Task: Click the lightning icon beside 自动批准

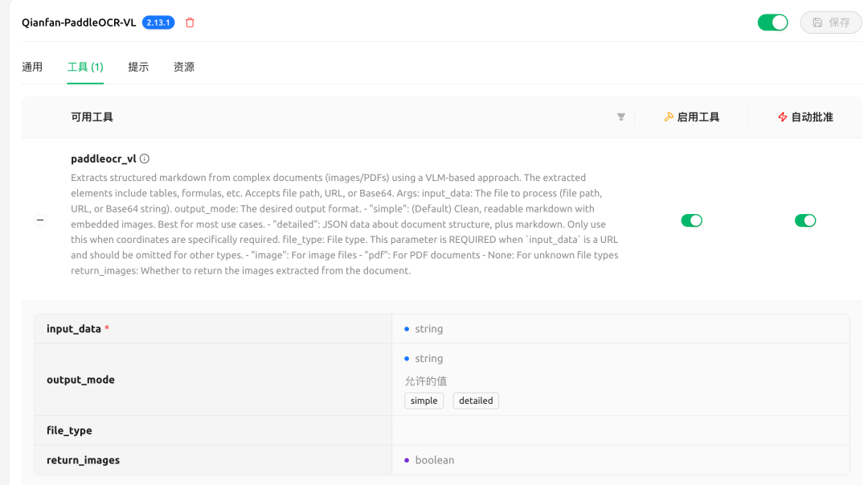Action: coord(782,117)
